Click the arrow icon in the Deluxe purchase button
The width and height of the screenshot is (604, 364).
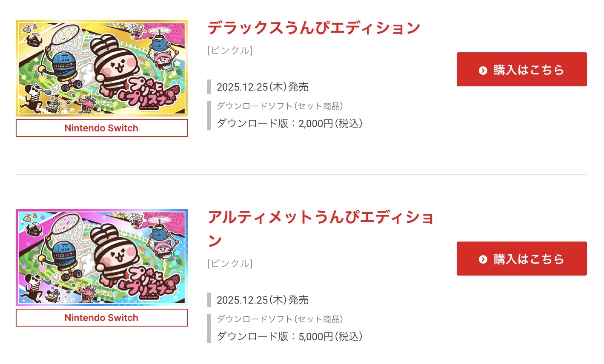[x=483, y=70]
